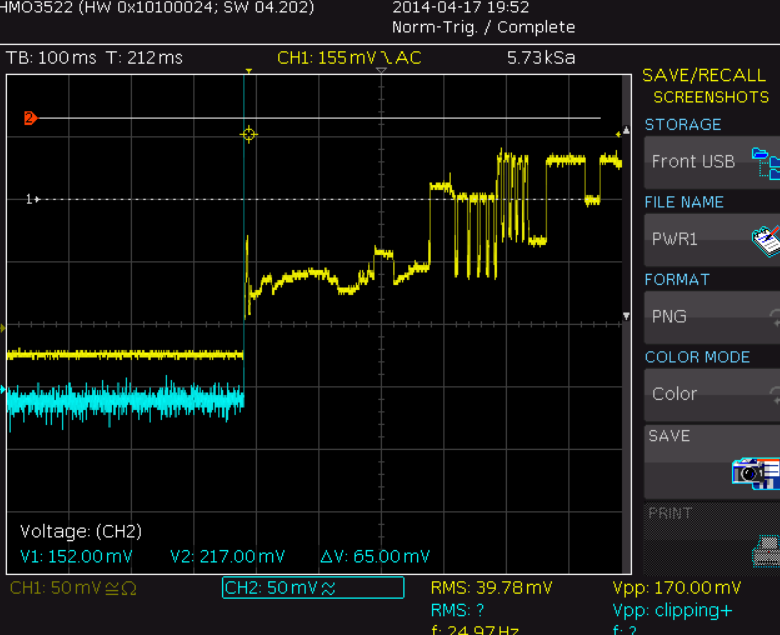
Task: Click the ΔV: 65.00 mV cursor value
Action: [375, 556]
